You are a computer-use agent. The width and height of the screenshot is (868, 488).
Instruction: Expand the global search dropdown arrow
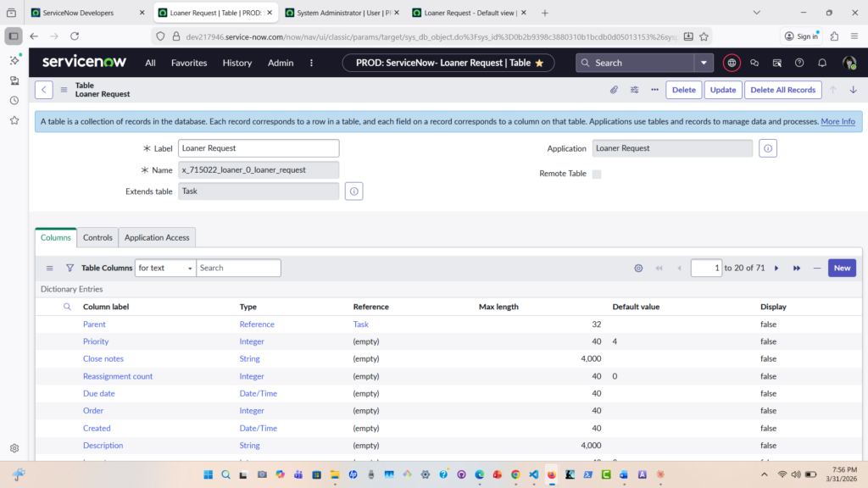pyautogui.click(x=704, y=63)
